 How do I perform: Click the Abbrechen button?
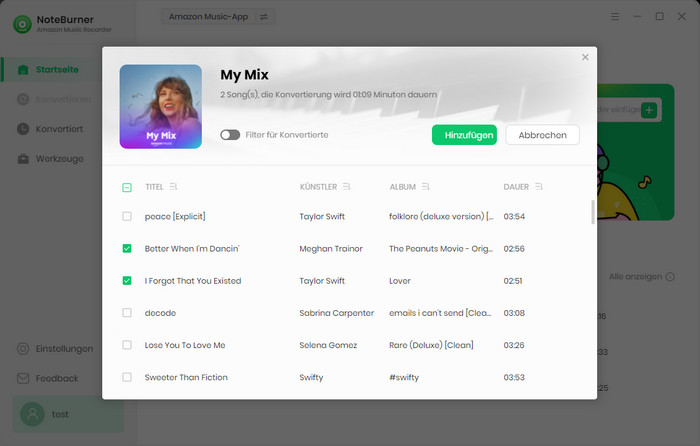[x=542, y=135]
